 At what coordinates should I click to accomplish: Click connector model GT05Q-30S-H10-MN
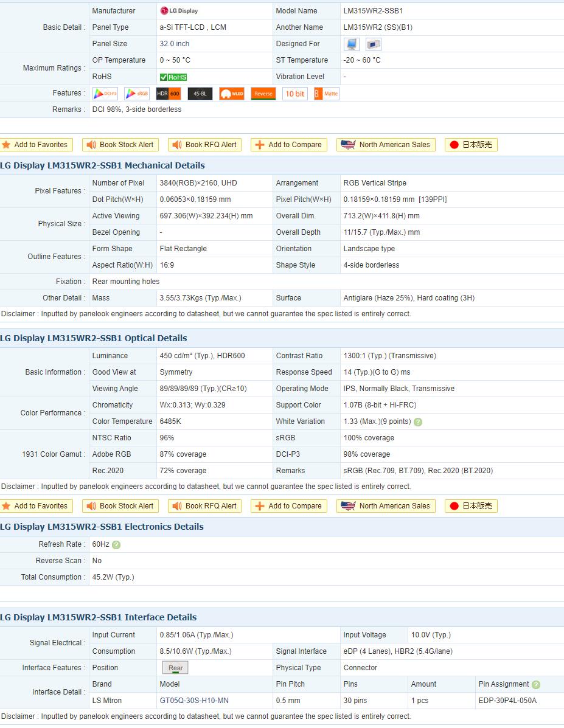pyautogui.click(x=194, y=701)
